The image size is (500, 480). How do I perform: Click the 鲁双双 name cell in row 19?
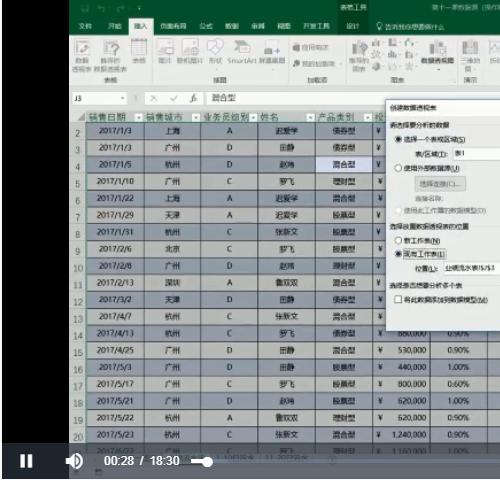coord(287,418)
